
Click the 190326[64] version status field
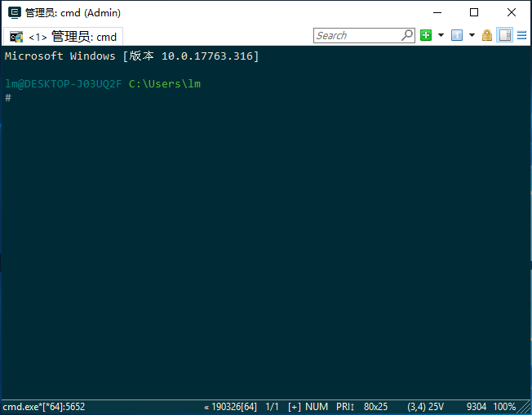click(231, 407)
